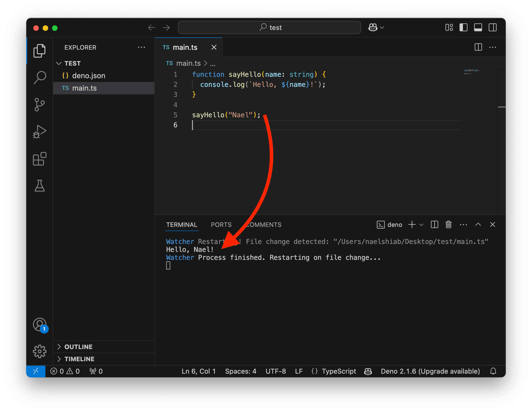532x412 pixels.
Task: Show forwarded ports indicator
Action: coord(96,371)
